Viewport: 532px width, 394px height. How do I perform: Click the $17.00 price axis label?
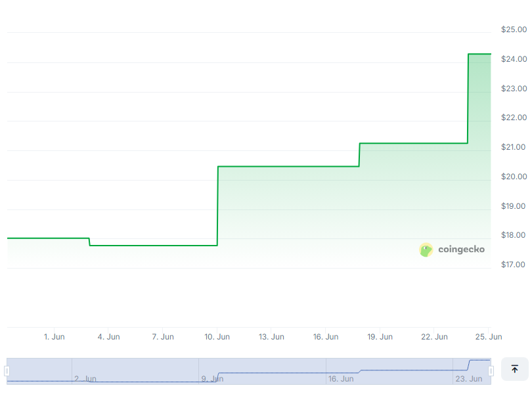tap(513, 265)
